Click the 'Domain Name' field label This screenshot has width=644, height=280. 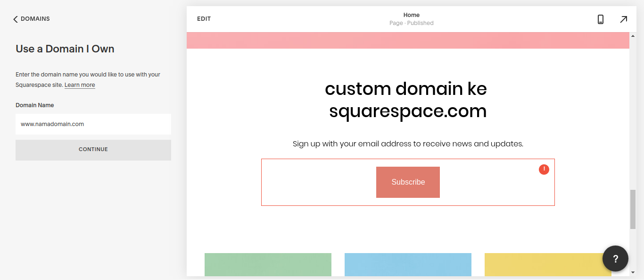pyautogui.click(x=35, y=105)
